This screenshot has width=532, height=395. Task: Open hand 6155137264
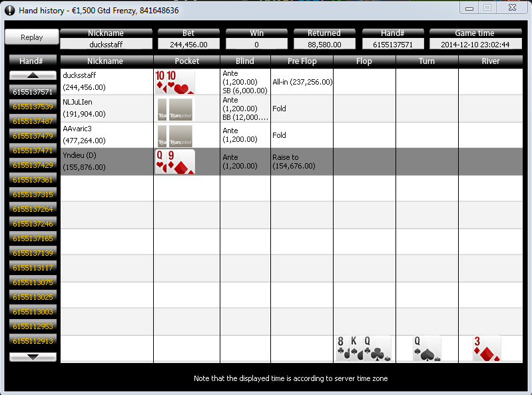point(33,209)
